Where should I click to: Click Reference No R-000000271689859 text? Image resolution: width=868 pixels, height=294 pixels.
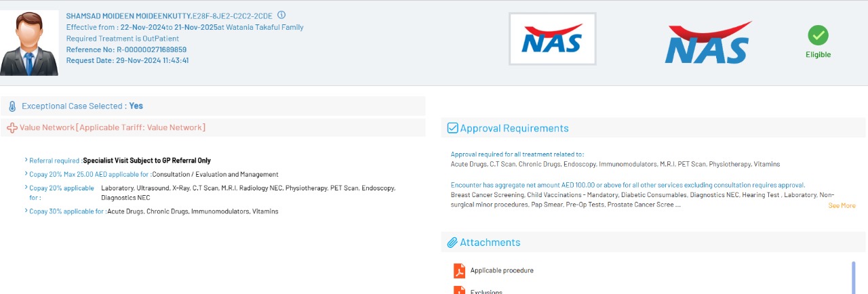pos(126,49)
